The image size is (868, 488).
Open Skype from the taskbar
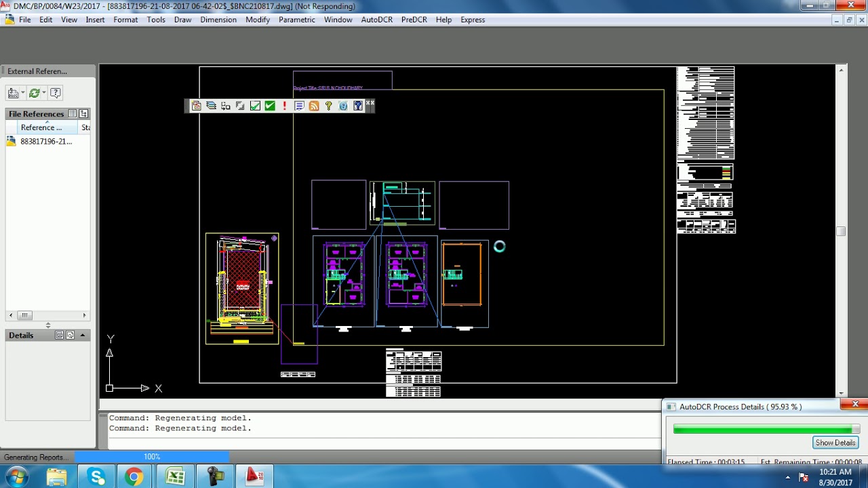click(x=96, y=476)
